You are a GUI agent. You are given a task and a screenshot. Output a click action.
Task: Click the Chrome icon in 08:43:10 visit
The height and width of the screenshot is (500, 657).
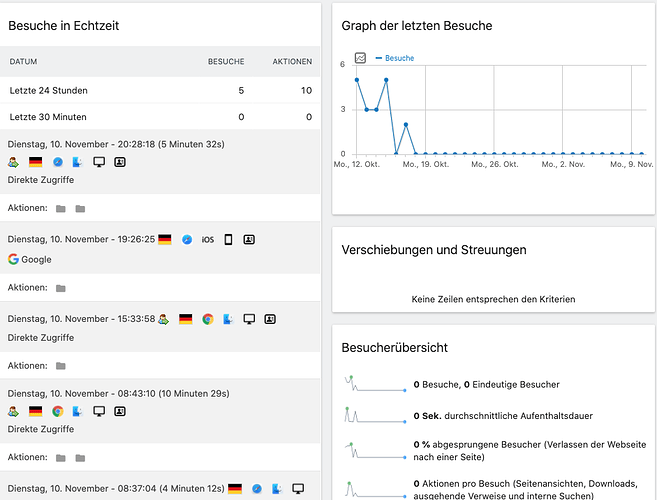coord(58,412)
